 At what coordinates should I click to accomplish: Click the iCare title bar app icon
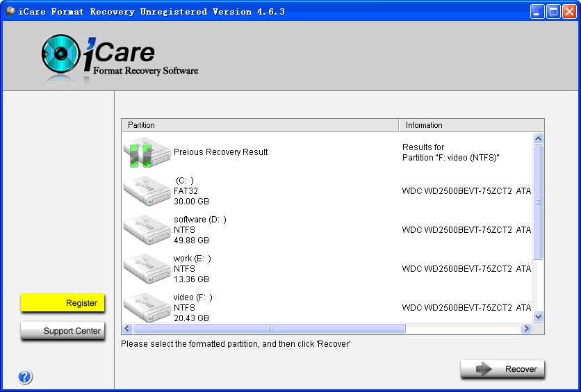10,12
